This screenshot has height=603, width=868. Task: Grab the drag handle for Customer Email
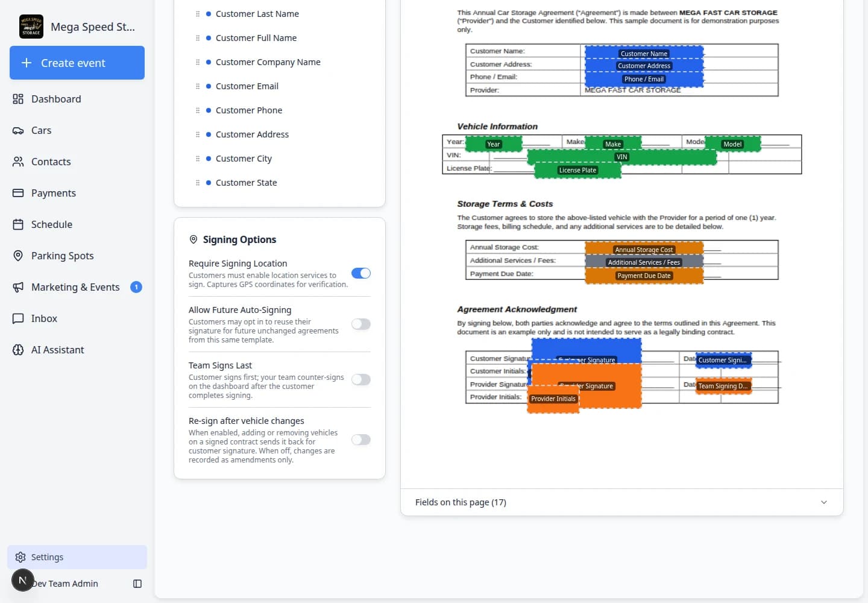[x=198, y=86]
